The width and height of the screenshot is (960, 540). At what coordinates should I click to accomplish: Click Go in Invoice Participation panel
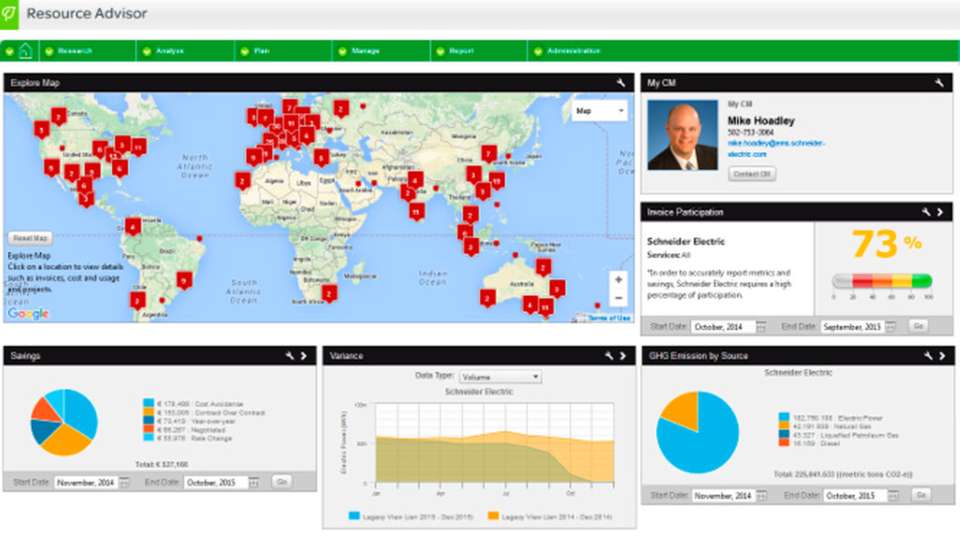click(x=918, y=326)
